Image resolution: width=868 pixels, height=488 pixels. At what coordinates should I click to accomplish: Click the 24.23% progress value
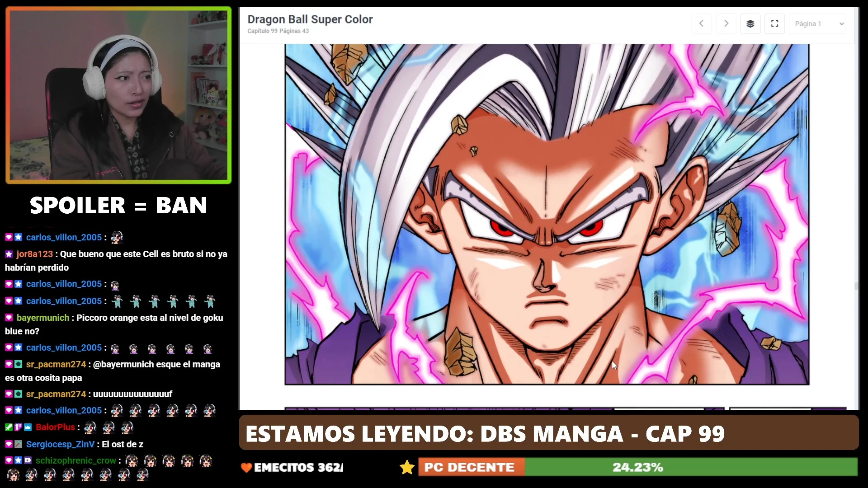coord(637,467)
